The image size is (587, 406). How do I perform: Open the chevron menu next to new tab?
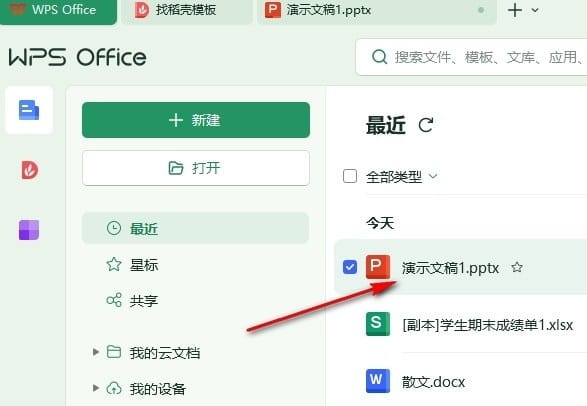click(535, 10)
